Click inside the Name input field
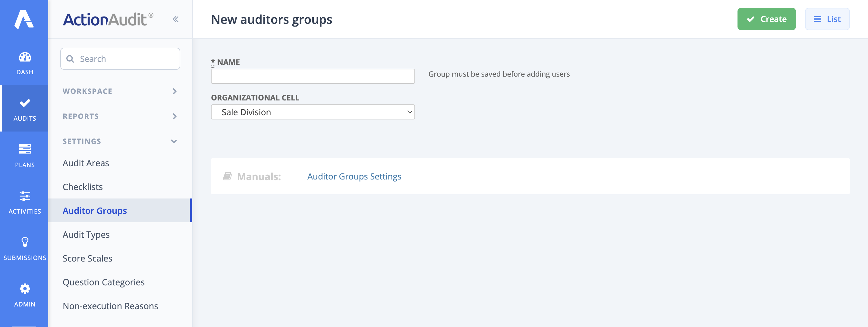The image size is (868, 327). [312, 76]
